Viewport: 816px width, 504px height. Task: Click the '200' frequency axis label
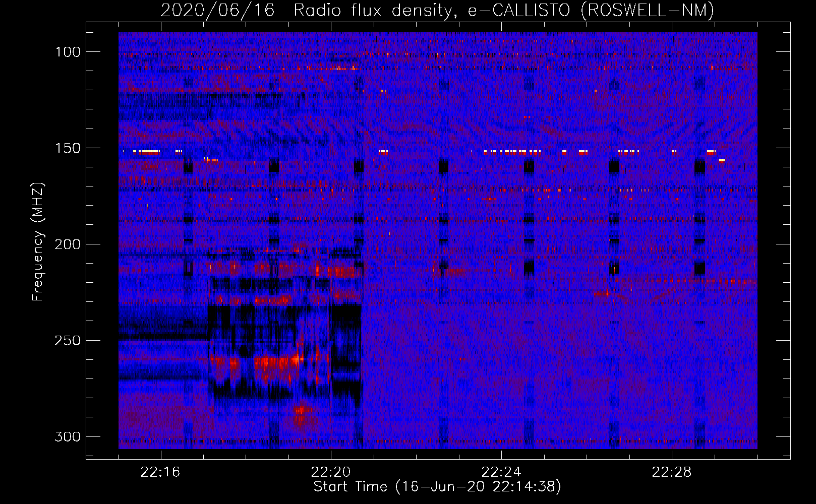68,244
